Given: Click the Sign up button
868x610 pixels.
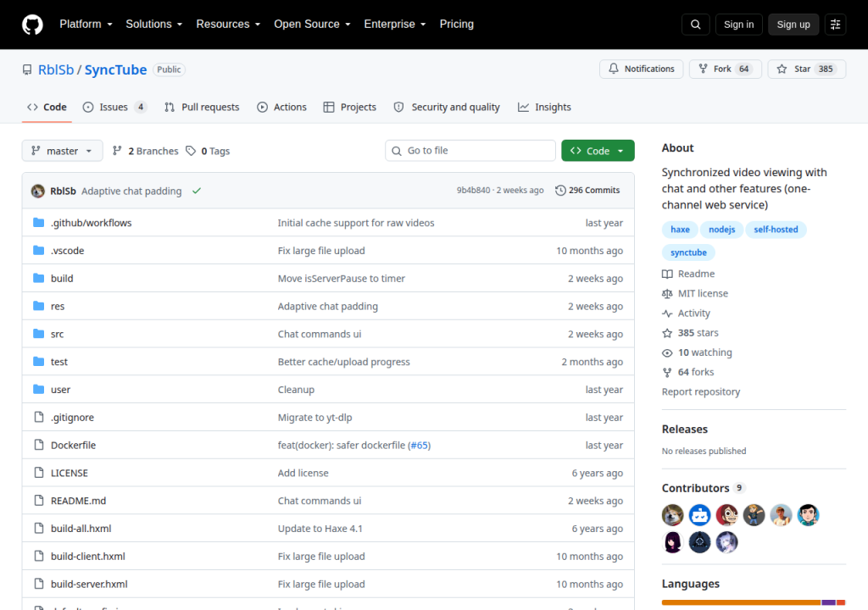Looking at the screenshot, I should click(793, 25).
